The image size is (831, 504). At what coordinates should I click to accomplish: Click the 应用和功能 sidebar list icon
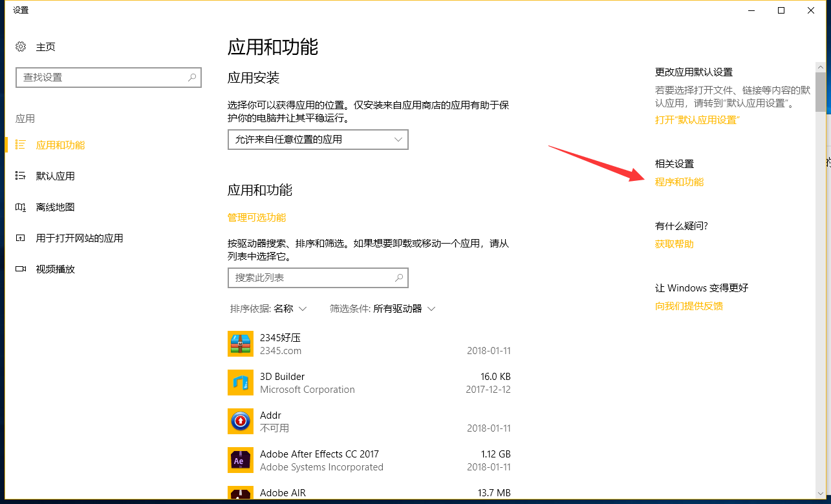(x=21, y=145)
